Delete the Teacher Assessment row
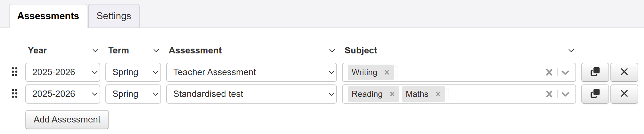Screen dimensions: 644x134 pyautogui.click(x=624, y=72)
